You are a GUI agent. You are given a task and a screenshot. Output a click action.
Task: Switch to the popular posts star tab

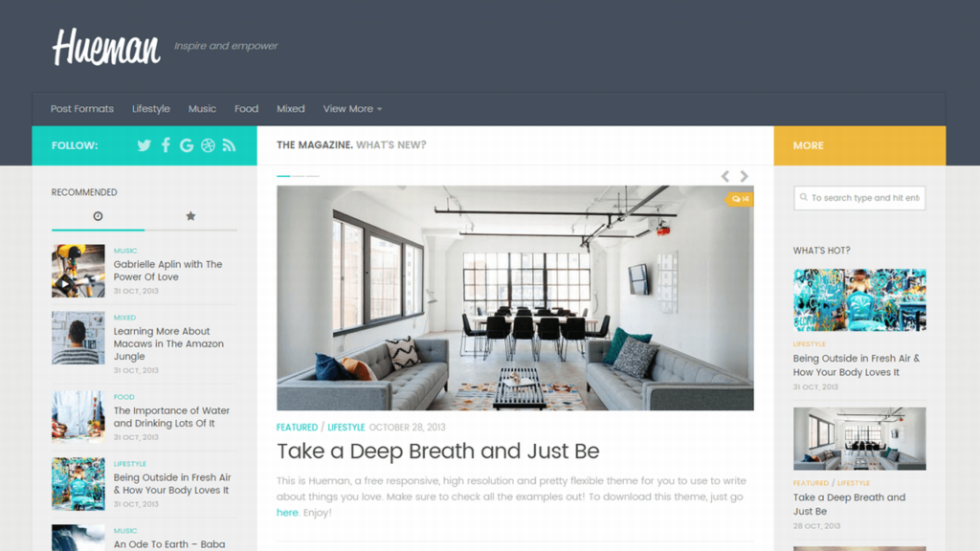(190, 216)
